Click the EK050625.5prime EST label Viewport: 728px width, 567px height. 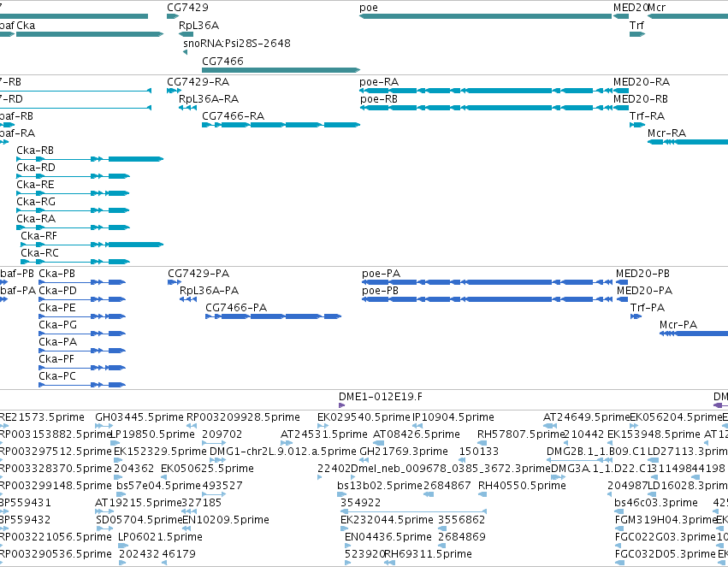click(207, 470)
